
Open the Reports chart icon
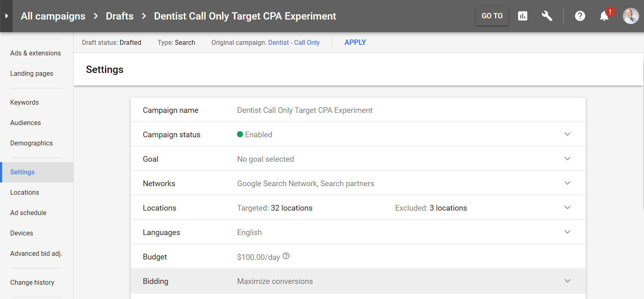523,16
